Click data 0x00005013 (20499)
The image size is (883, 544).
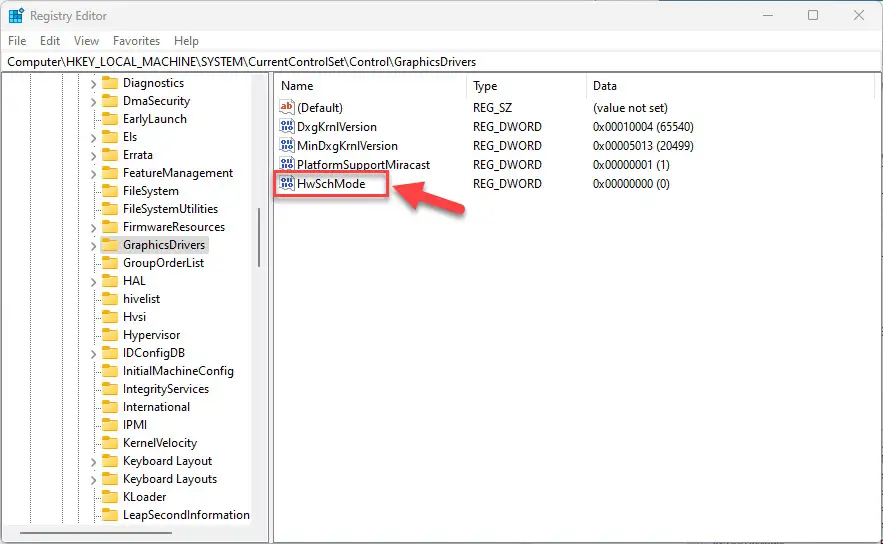point(643,146)
